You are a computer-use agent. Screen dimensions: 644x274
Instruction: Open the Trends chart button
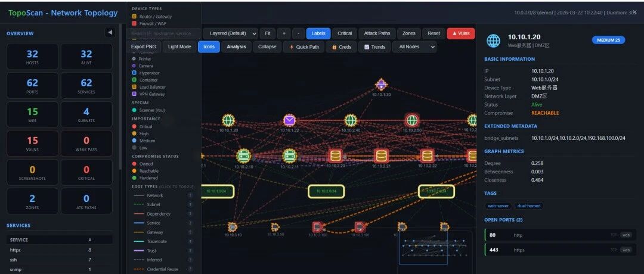(x=374, y=47)
